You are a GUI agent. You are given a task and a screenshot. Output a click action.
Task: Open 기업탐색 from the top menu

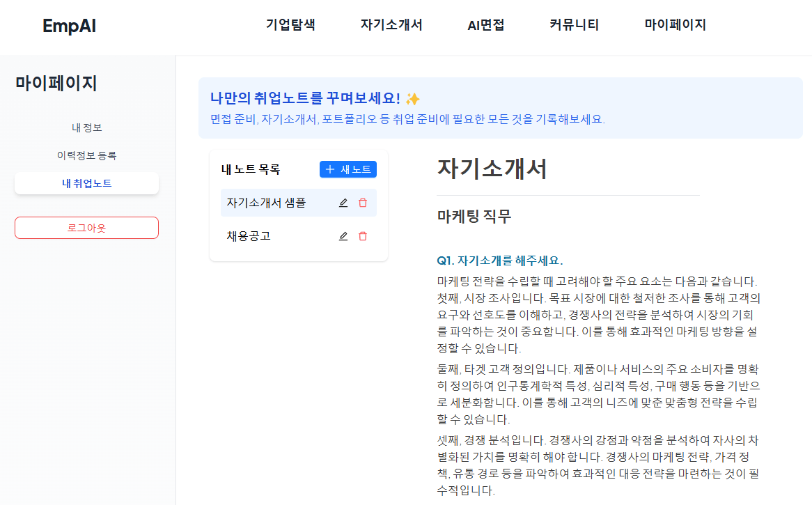point(290,24)
